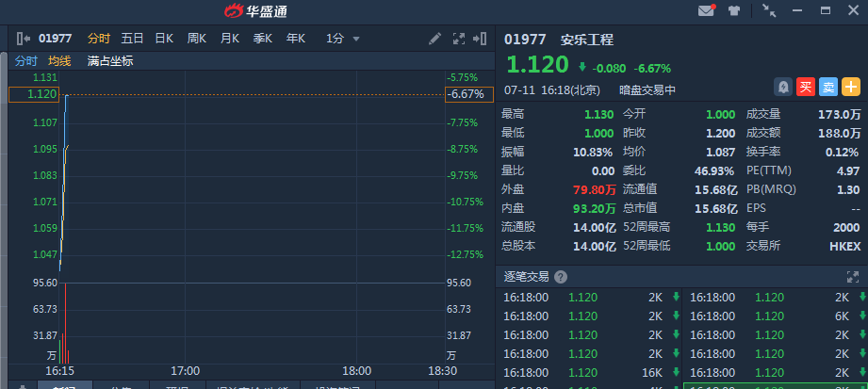
Task: Open help for 逐笔交易
Action: [561, 277]
